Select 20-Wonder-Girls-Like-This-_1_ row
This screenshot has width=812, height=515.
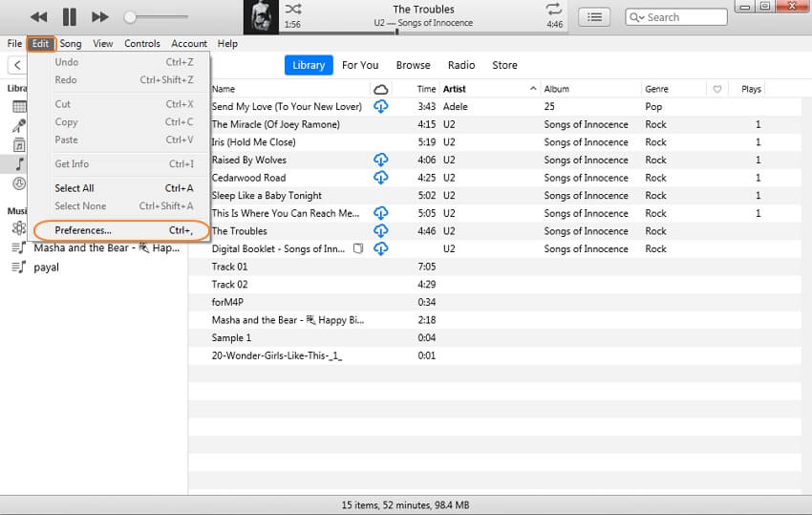coord(495,355)
